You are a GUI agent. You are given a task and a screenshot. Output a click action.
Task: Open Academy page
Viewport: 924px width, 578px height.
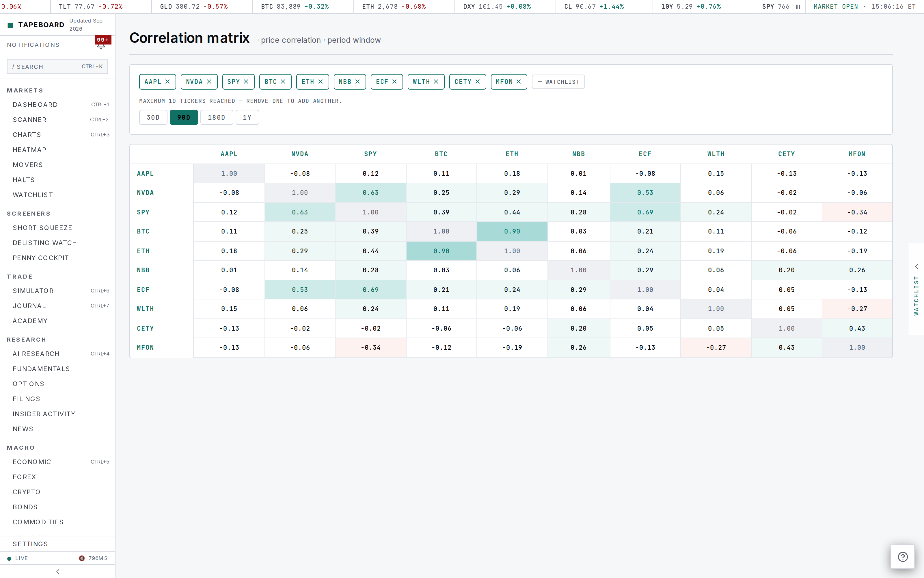pos(58,321)
